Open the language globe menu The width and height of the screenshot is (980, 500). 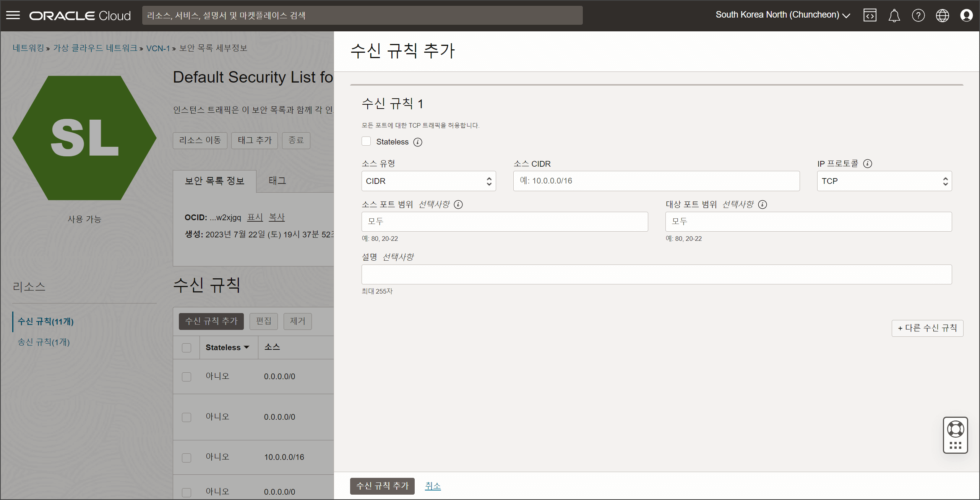(x=942, y=15)
